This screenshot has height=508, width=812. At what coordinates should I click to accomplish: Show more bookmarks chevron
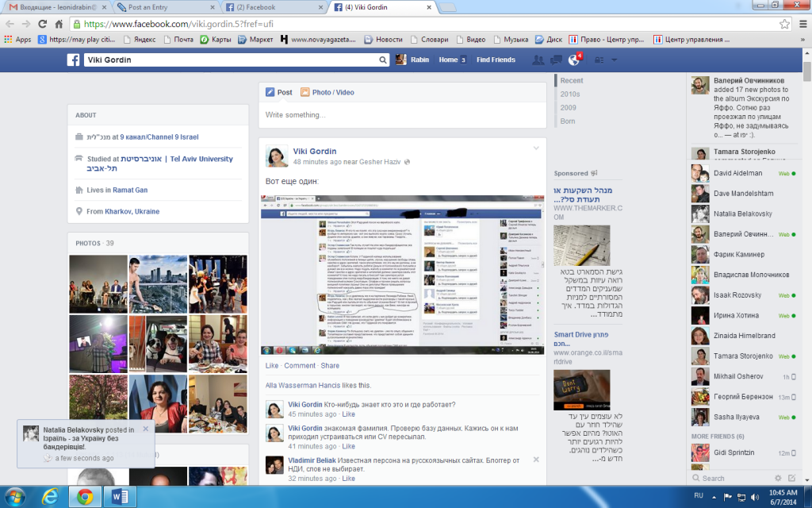point(803,40)
